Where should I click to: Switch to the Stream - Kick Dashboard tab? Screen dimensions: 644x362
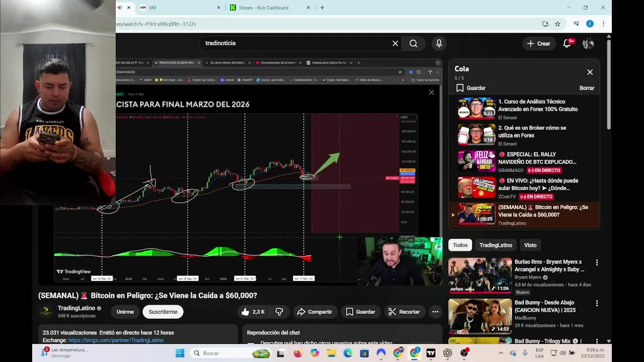(270, 8)
